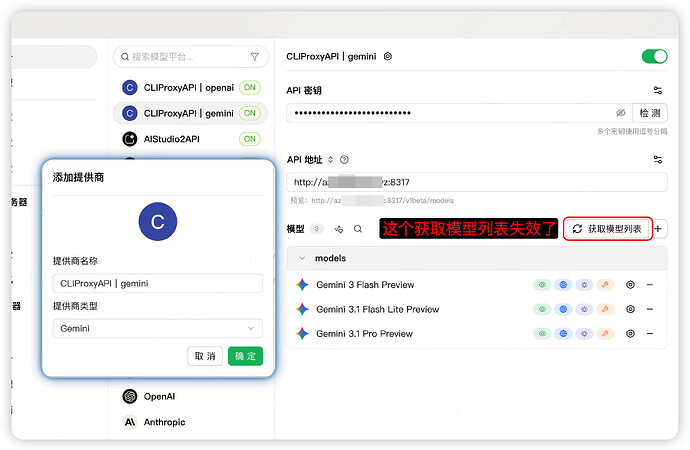Click web search tag of Gemini 3.1 Pro Preview
The image size is (690, 450).
pyautogui.click(x=563, y=333)
